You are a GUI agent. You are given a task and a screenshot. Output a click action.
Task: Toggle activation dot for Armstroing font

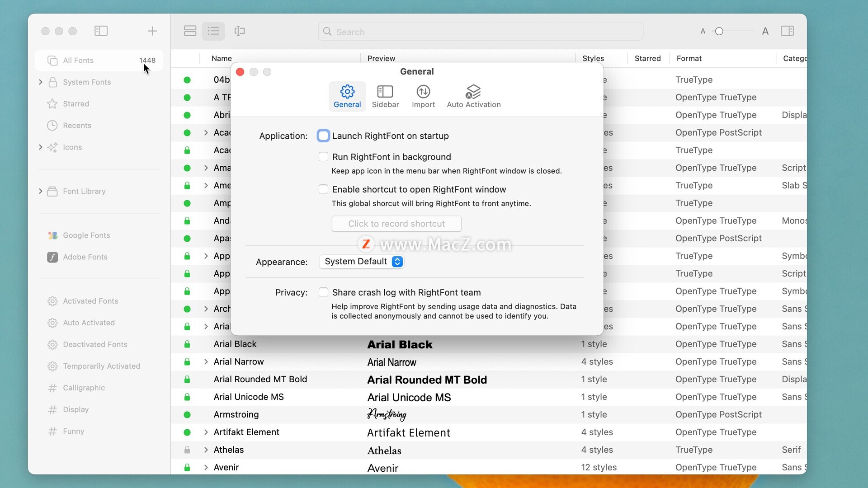click(x=187, y=414)
